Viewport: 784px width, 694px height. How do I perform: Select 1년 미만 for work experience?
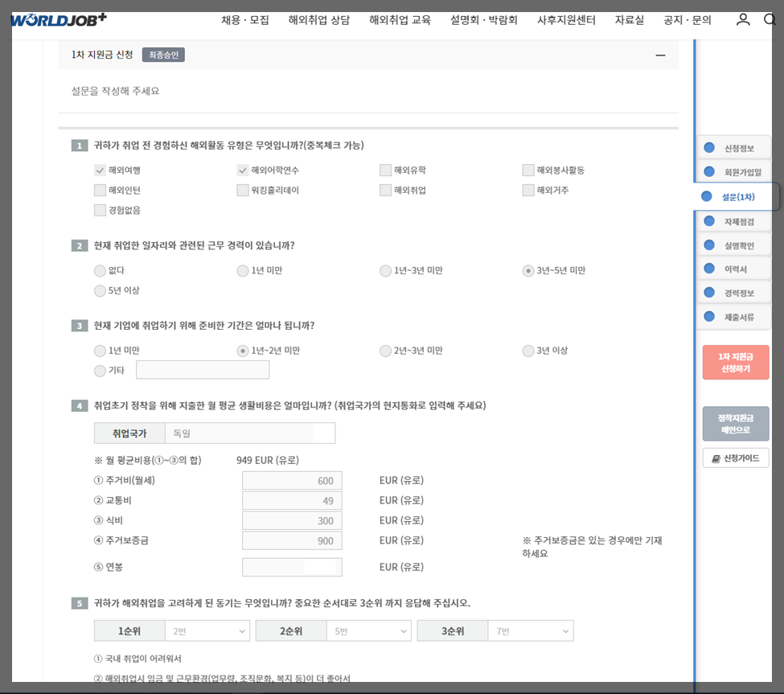tap(243, 270)
